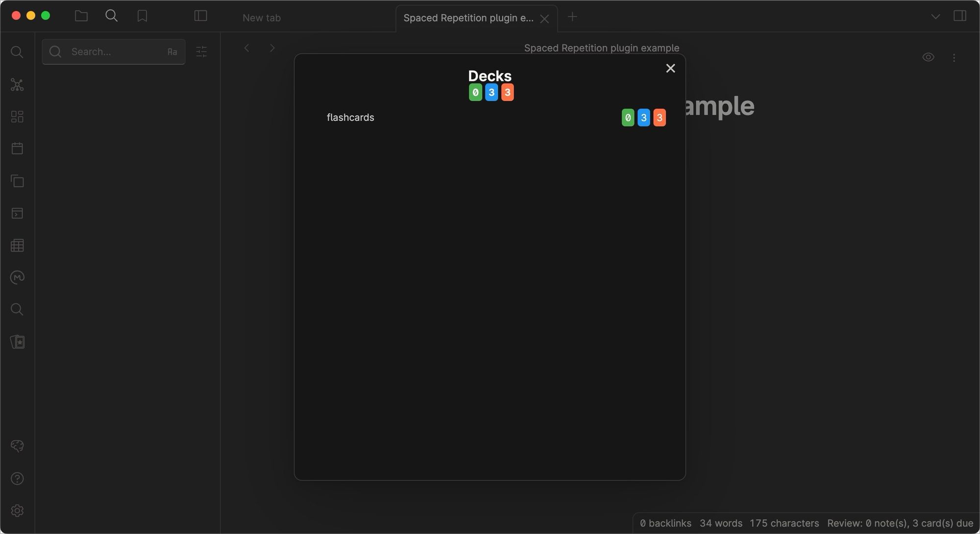Open today's daily note calendar icon
Screen dimensions: 980x534
pyautogui.click(x=17, y=148)
